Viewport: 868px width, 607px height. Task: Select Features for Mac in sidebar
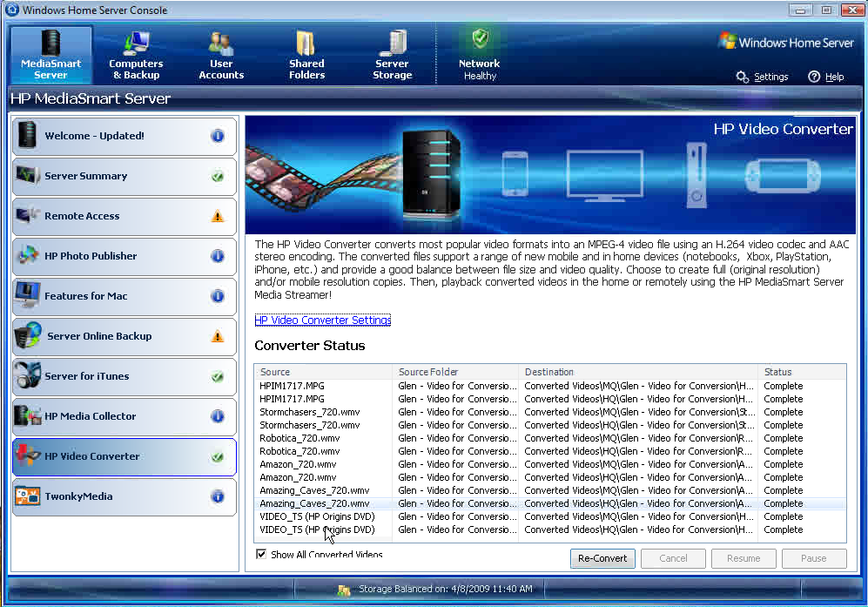pos(124,296)
